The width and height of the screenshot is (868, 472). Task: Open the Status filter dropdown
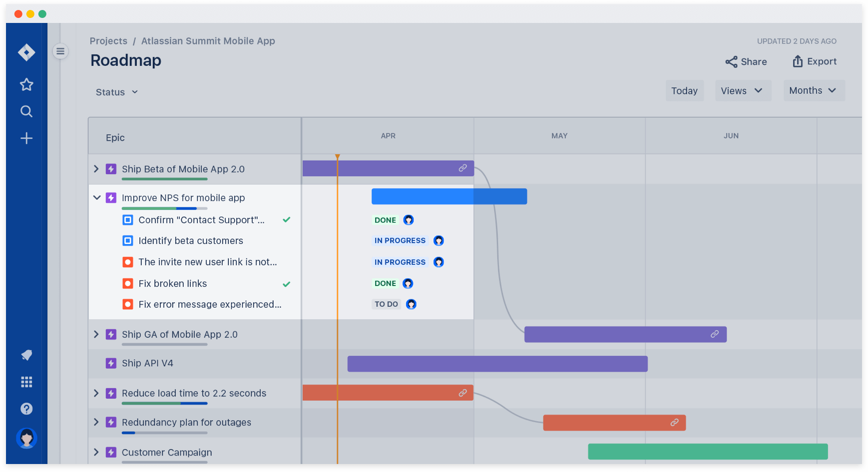pyautogui.click(x=116, y=92)
